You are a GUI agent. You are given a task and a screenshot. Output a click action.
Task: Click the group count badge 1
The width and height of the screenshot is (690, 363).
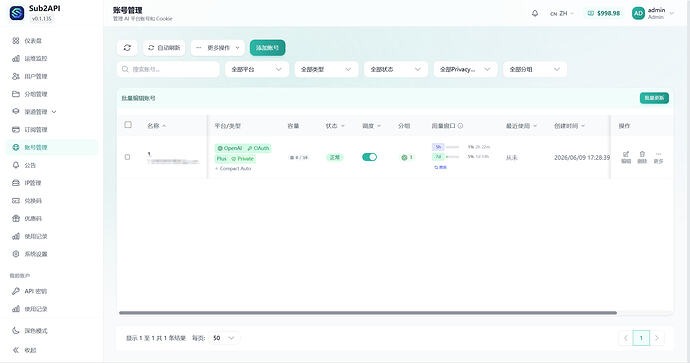point(407,157)
